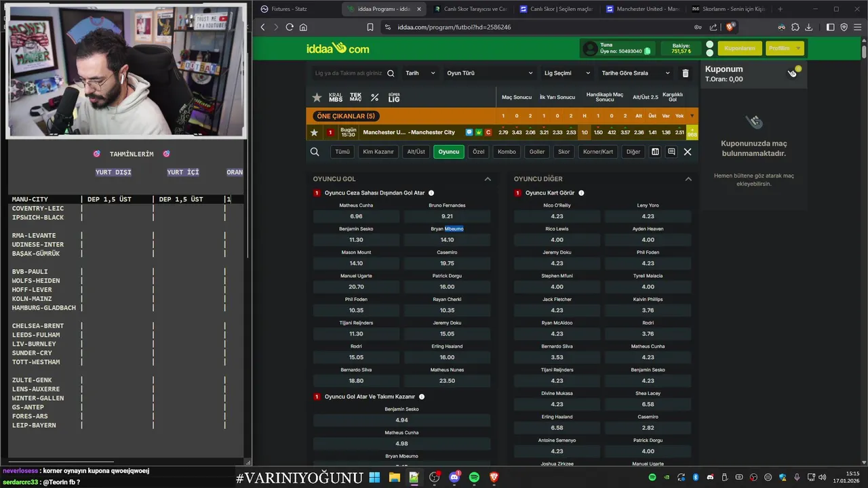Open the Lig Seçimi dropdown
This screenshot has width=868, height=488.
(x=567, y=73)
